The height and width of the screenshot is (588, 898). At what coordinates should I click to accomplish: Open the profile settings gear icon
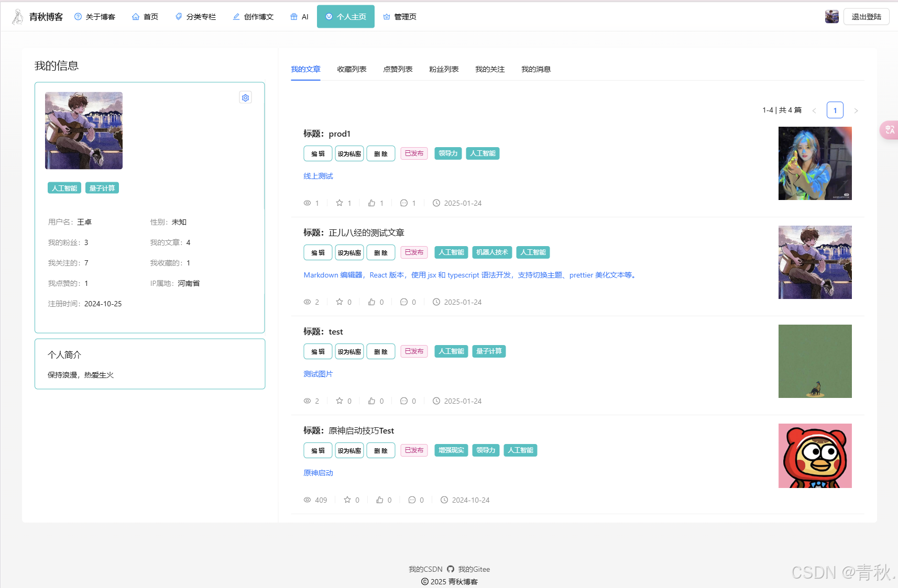(x=245, y=98)
